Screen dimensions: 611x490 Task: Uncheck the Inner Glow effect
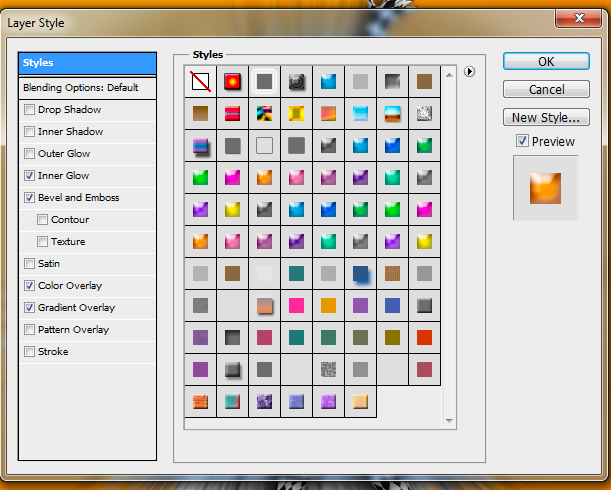(x=30, y=176)
